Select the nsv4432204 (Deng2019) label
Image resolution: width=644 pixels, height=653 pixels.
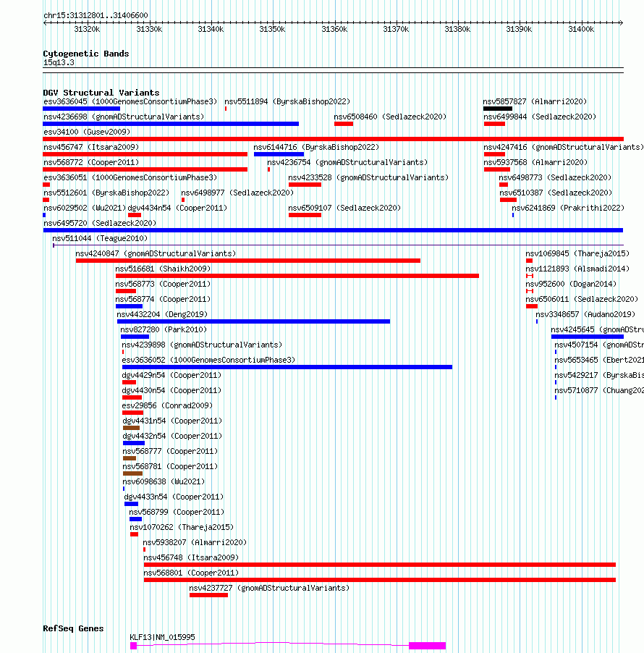162,314
